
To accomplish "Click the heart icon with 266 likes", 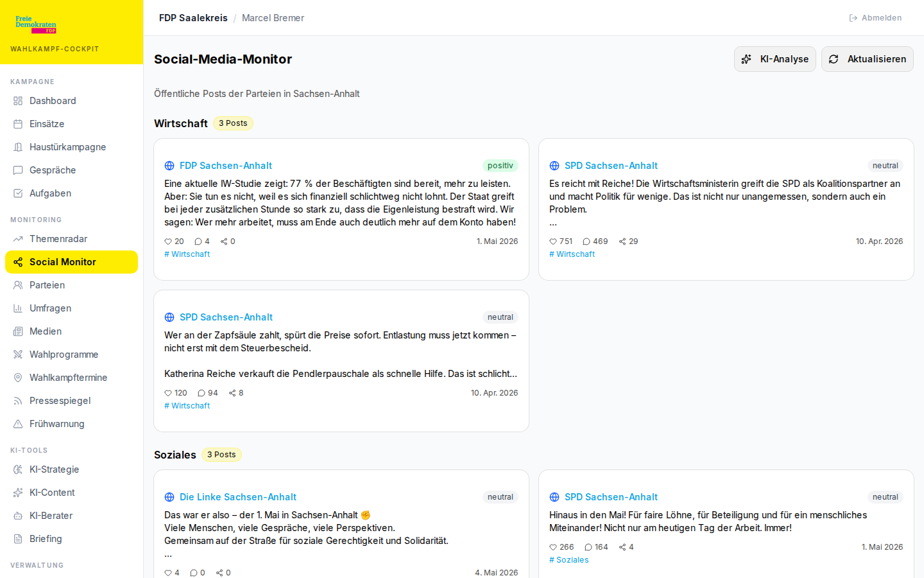I will 553,547.
